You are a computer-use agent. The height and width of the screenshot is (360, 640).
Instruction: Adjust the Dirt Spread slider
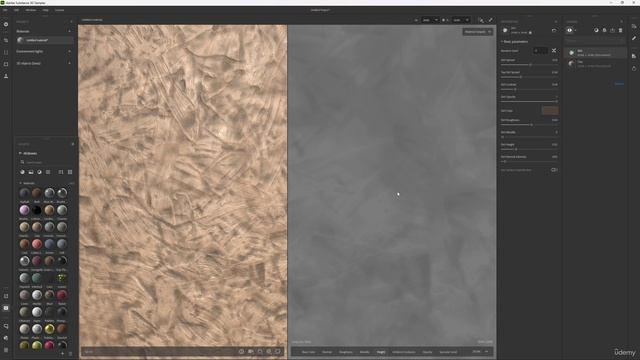529,65
